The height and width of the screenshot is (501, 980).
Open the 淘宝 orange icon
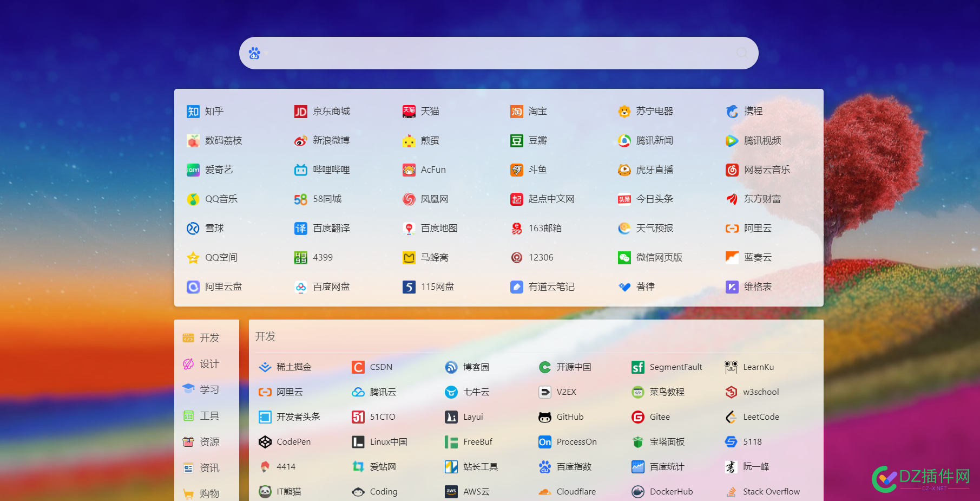pyautogui.click(x=517, y=112)
